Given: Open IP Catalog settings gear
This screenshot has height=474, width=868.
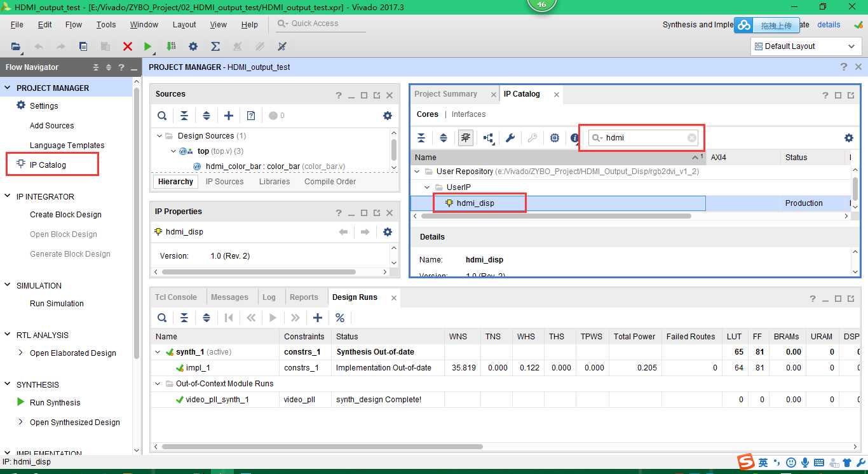Looking at the screenshot, I should (x=849, y=138).
